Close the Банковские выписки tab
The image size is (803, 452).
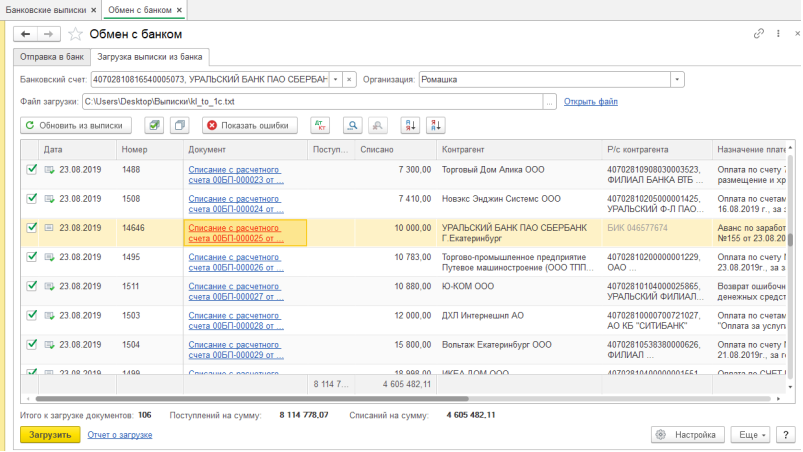(93, 10)
